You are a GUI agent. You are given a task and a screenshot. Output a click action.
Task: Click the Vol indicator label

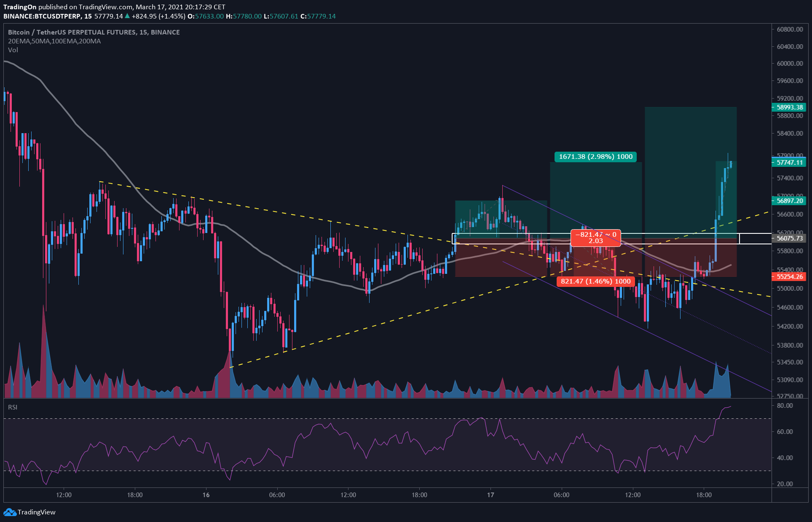click(13, 50)
